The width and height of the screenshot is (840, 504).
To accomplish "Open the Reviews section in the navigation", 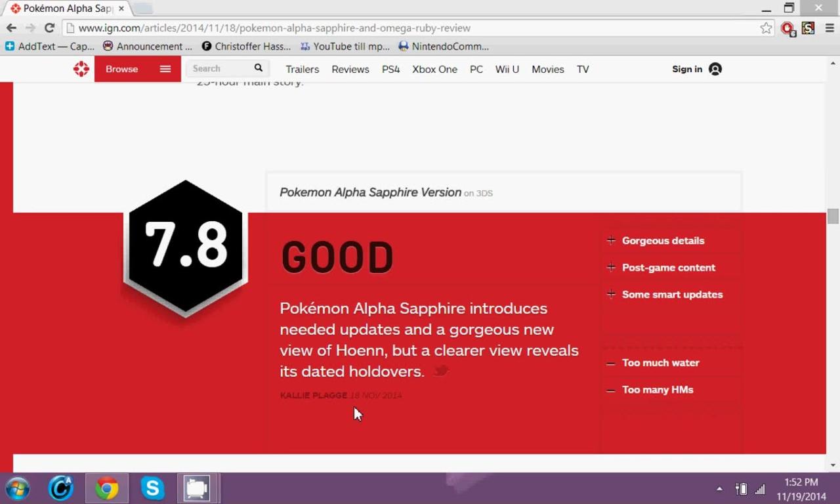I will [350, 69].
